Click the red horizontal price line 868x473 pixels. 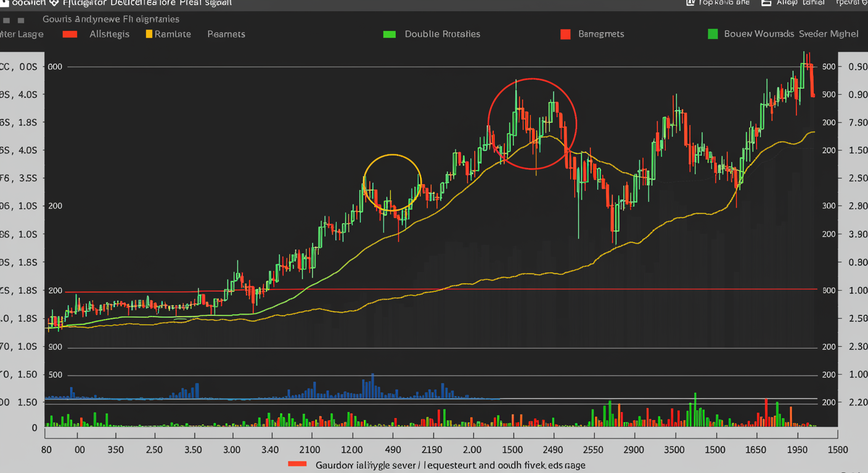(x=432, y=289)
